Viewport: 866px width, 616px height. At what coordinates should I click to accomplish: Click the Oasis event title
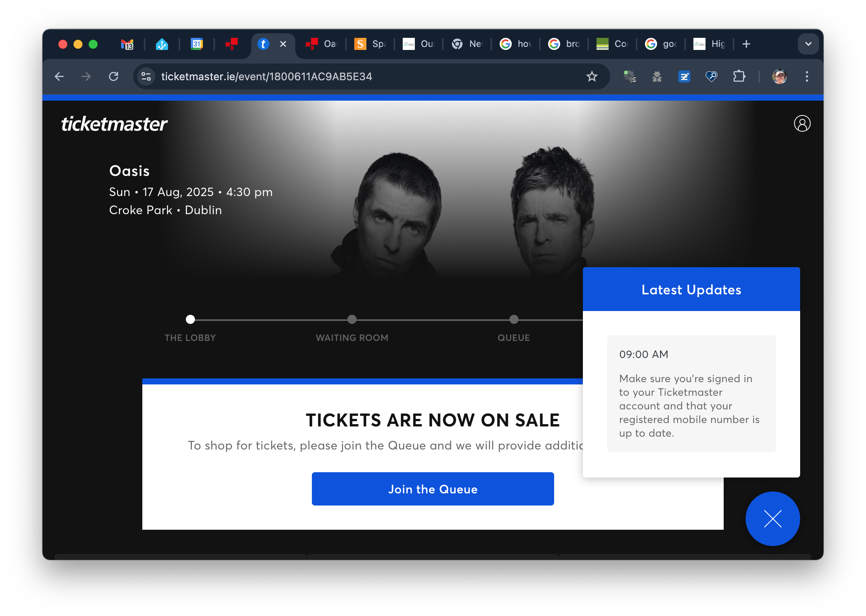coord(129,171)
